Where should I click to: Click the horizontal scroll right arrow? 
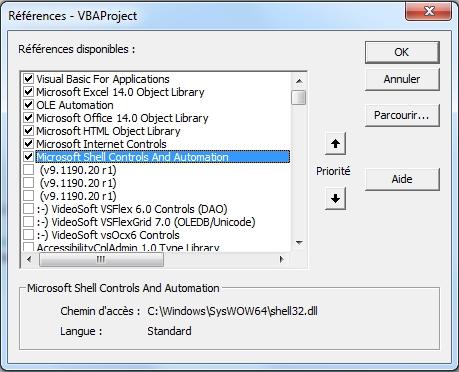pyautogui.click(x=282, y=259)
